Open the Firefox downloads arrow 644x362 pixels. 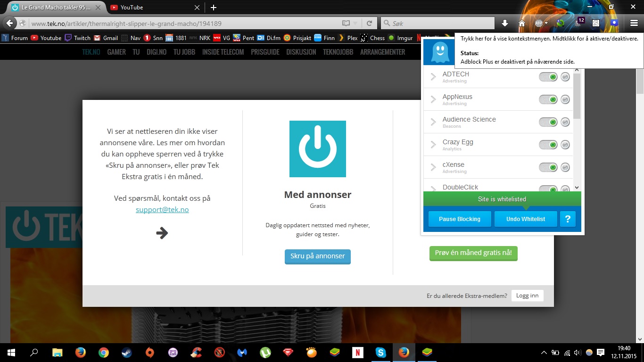(x=505, y=23)
